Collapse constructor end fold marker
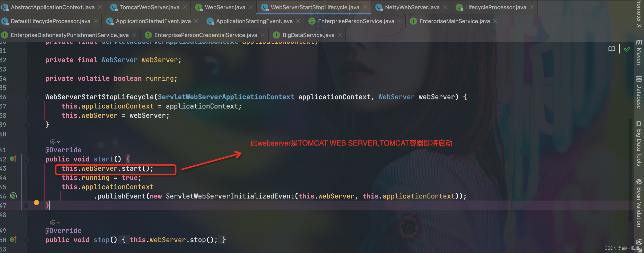Image resolution: width=644 pixels, height=253 pixels. point(26,125)
